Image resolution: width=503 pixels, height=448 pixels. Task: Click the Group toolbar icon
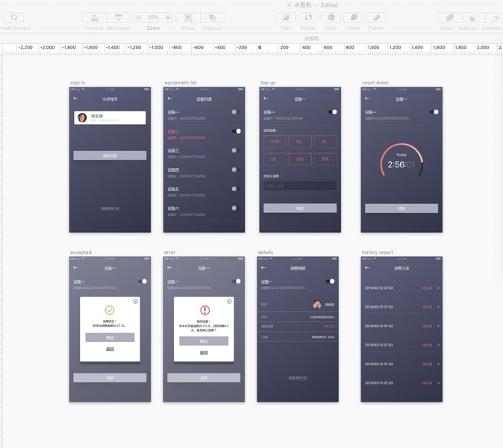coord(188,17)
